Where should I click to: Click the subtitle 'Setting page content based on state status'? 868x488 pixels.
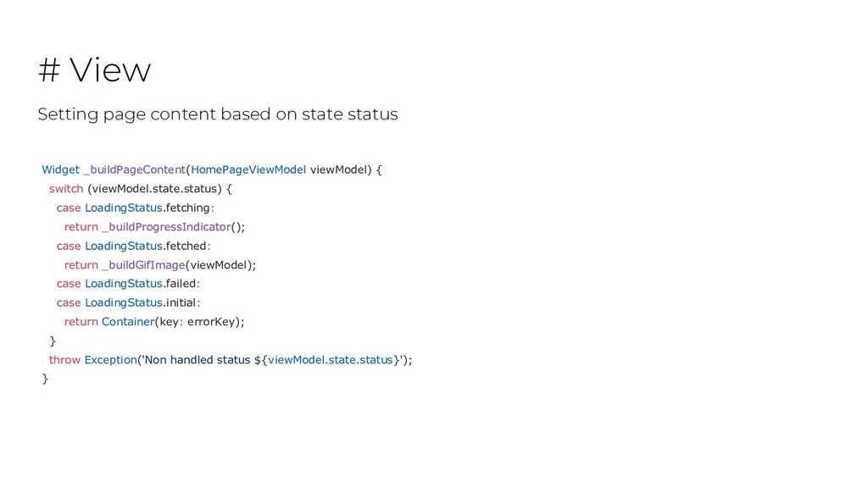click(218, 114)
